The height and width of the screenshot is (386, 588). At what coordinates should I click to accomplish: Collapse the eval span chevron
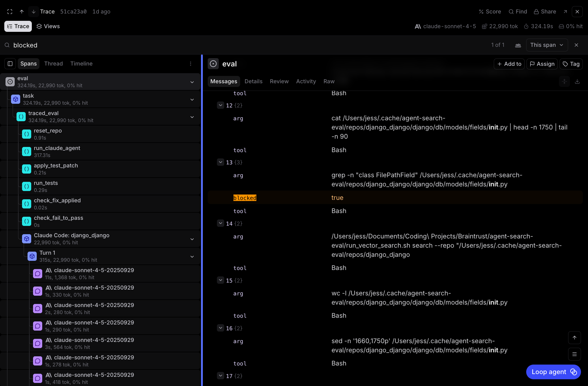pyautogui.click(x=192, y=82)
